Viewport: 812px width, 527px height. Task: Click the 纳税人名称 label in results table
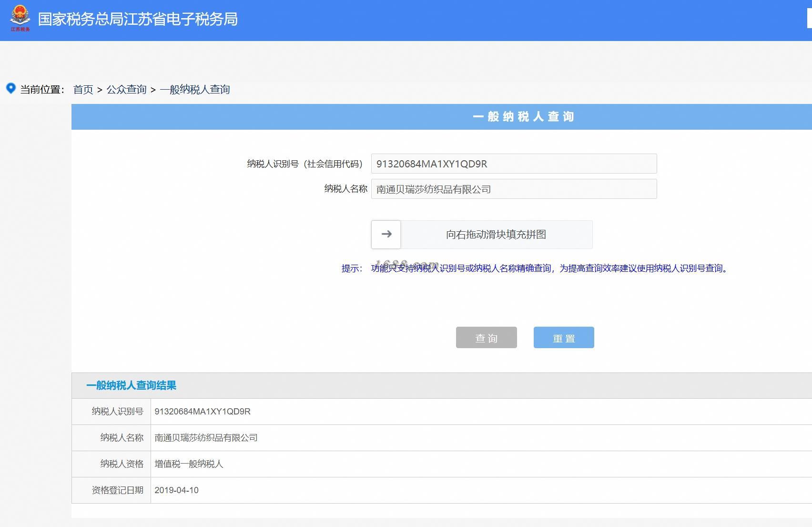click(x=122, y=438)
